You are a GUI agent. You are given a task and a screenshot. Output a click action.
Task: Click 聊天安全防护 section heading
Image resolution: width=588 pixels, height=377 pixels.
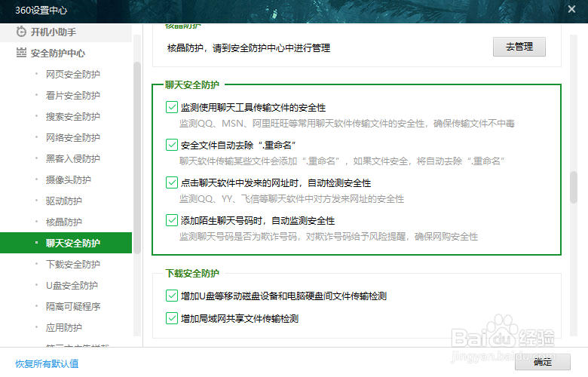191,84
